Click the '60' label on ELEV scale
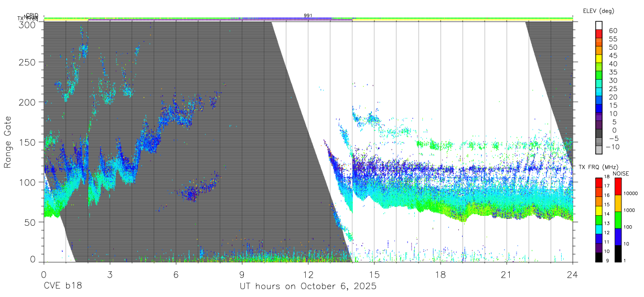The image size is (644, 297). click(x=613, y=30)
